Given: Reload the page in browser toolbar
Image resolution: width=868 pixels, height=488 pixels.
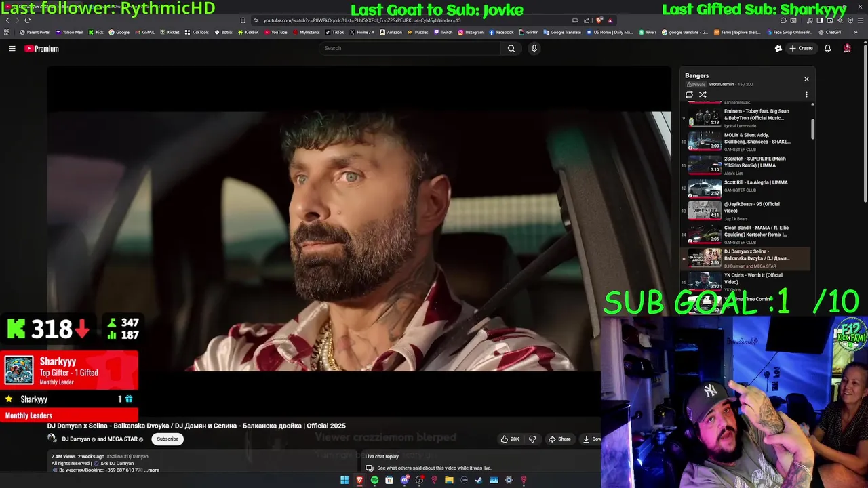Looking at the screenshot, I should [x=28, y=20].
